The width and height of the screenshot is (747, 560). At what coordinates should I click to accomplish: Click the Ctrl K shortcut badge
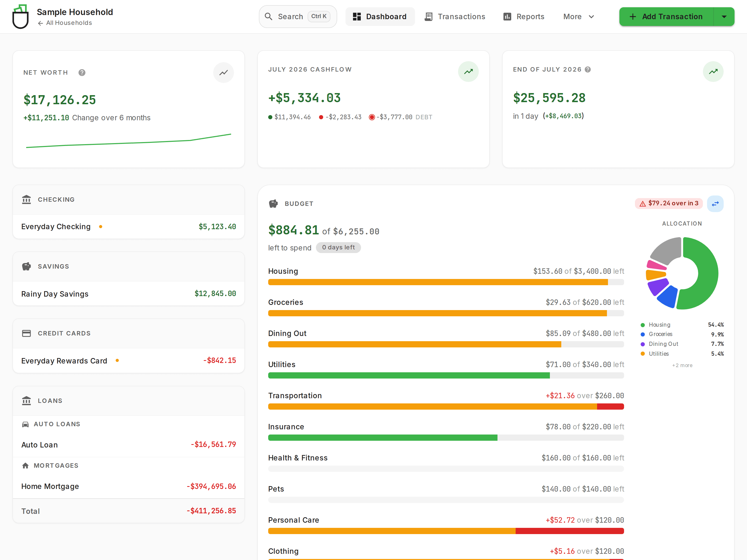(319, 16)
